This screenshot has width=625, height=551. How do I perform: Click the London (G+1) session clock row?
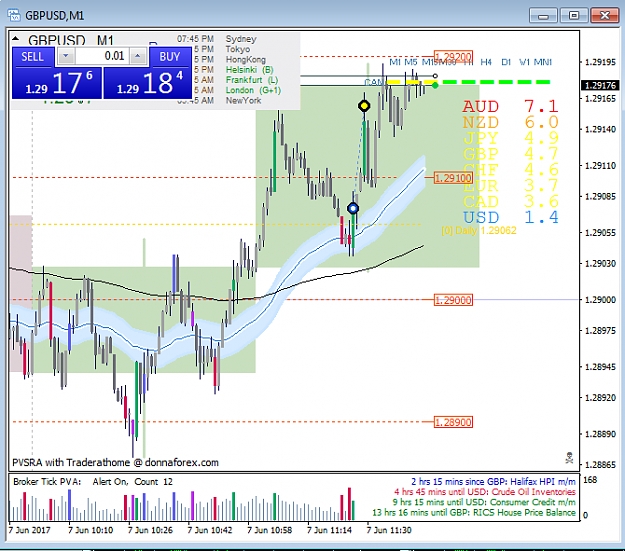[238, 91]
